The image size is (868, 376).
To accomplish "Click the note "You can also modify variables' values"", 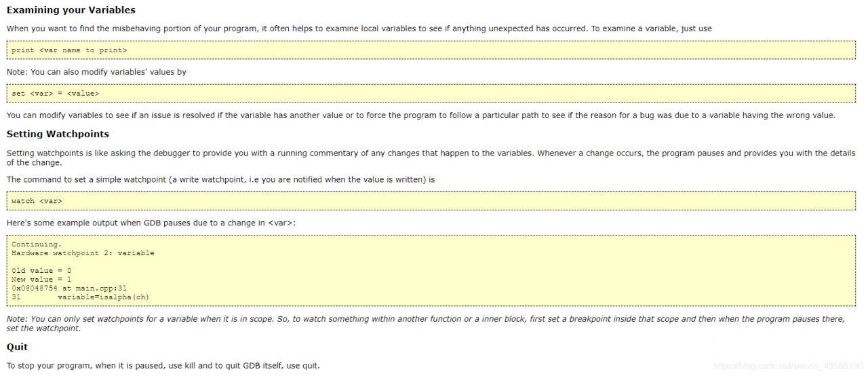I will click(96, 72).
